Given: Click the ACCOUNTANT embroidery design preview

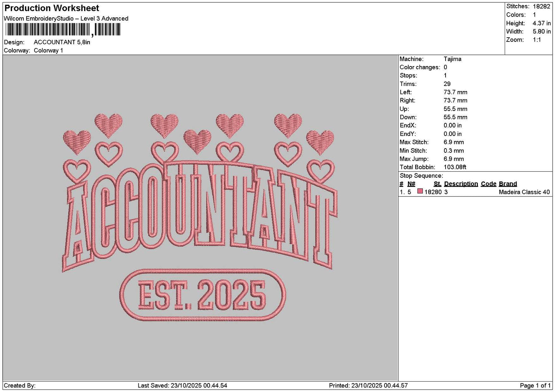Looking at the screenshot, I should point(199,217).
